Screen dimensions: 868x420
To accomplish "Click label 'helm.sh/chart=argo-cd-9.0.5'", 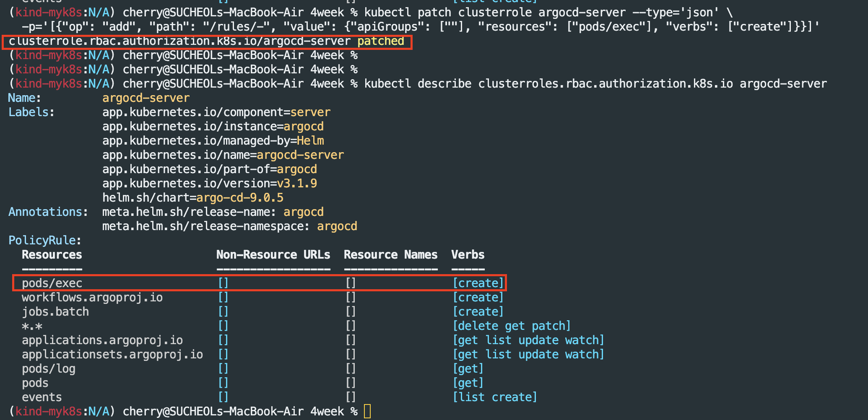I will click(x=193, y=198).
